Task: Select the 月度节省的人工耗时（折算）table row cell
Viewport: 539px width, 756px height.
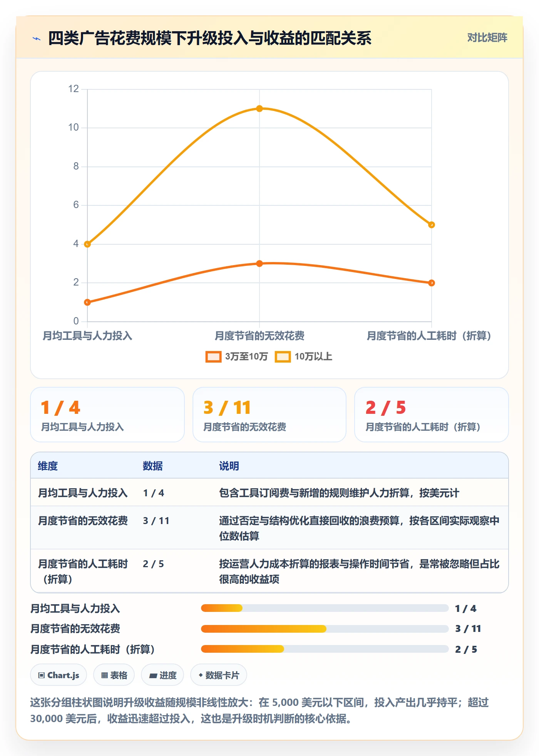Action: [83, 571]
